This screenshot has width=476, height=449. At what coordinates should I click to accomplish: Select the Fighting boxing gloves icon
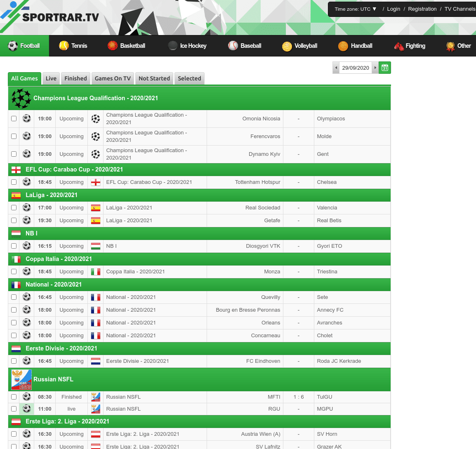tap(399, 47)
